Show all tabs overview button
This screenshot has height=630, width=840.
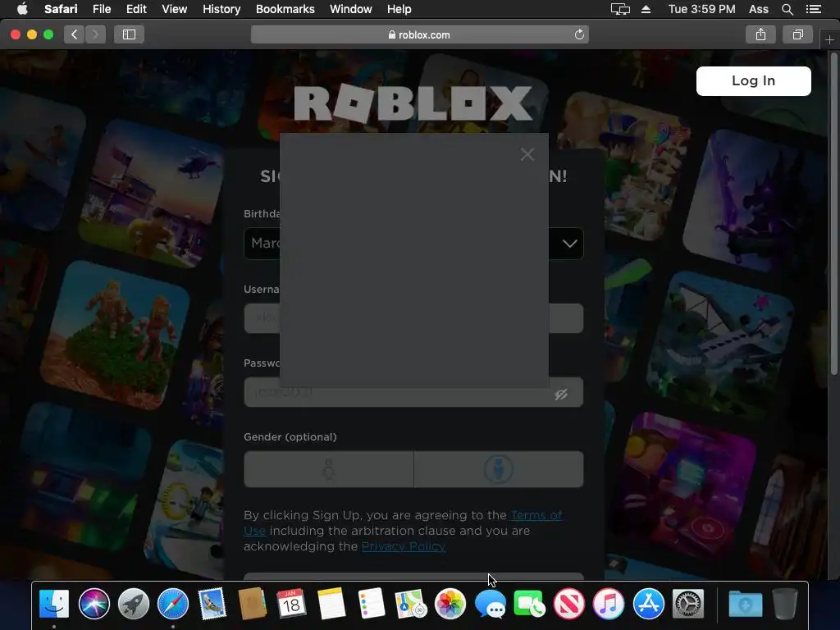pyautogui.click(x=797, y=34)
